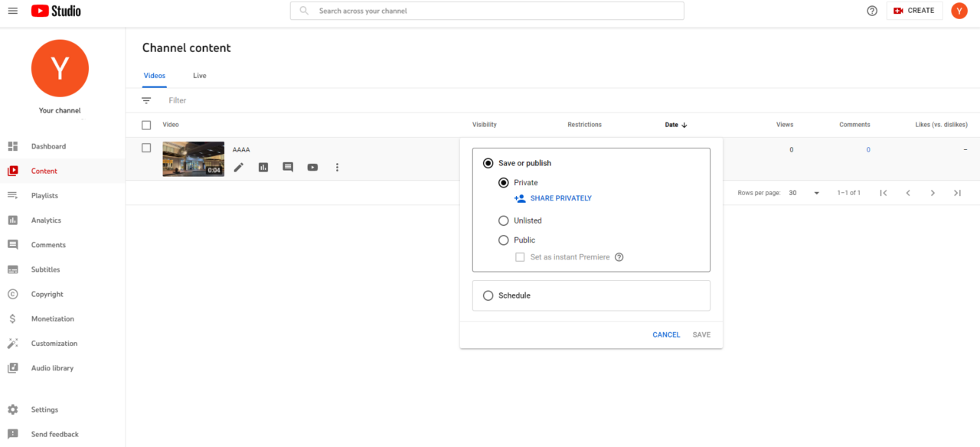The height and width of the screenshot is (447, 980).
Task: Select the Schedule option
Action: point(488,295)
